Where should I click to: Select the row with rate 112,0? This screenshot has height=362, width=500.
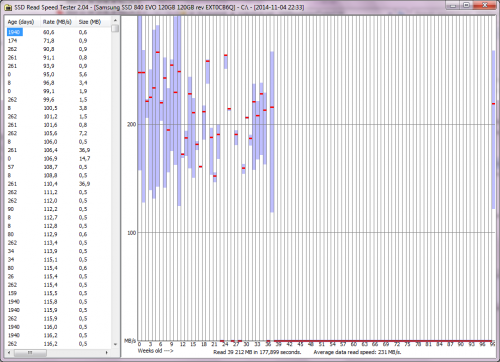58,201
